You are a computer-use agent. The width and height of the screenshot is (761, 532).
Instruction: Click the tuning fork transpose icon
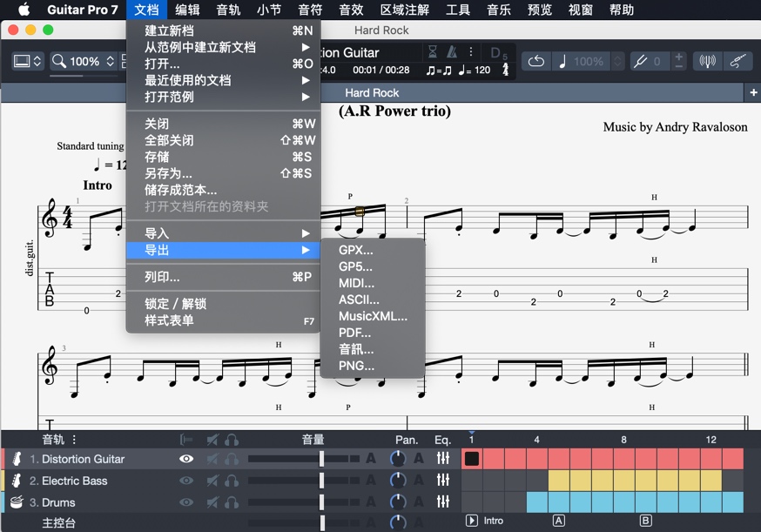tap(640, 61)
